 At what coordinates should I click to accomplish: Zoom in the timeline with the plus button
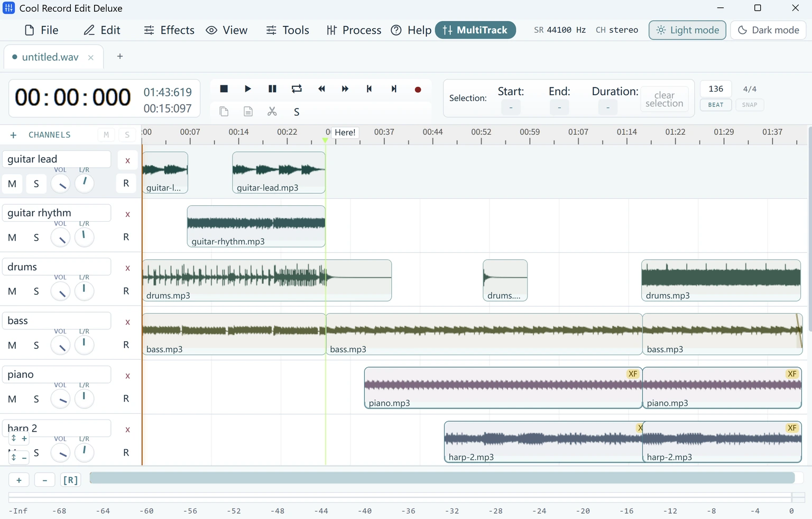tap(19, 480)
